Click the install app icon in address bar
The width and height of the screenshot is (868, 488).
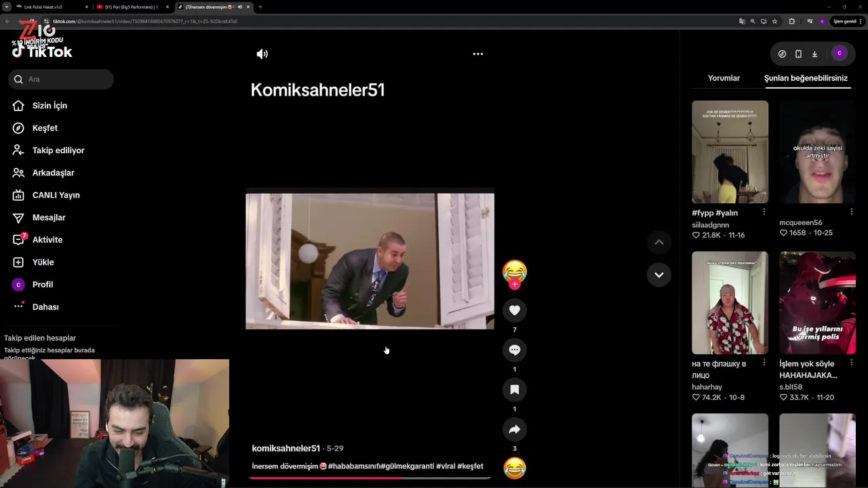(764, 21)
